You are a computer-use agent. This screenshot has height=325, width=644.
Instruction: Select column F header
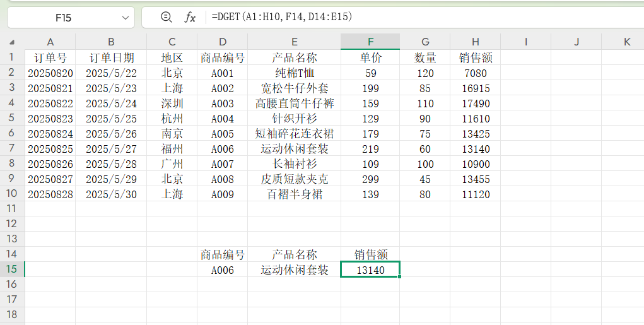pos(370,42)
